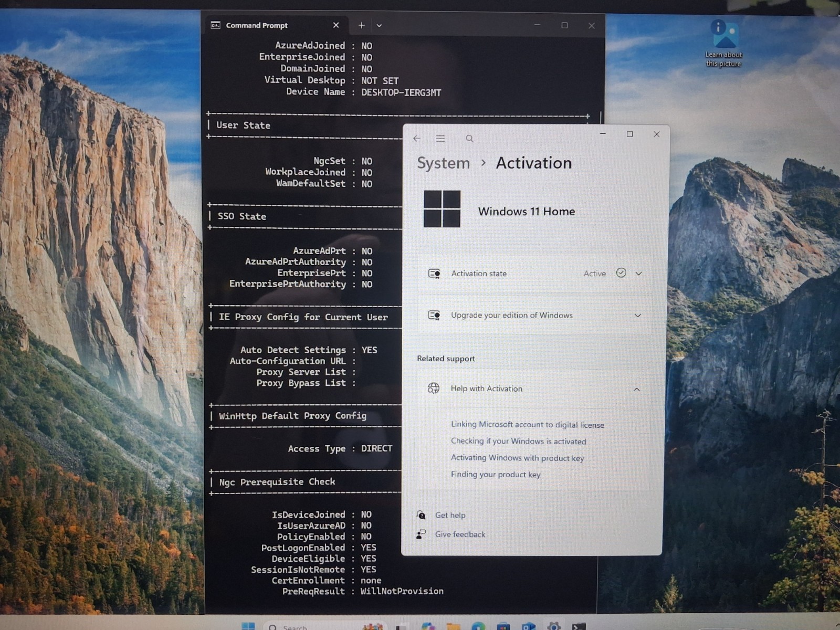The image size is (840, 630).
Task: Open the Start menu from taskbar
Action: pos(248,626)
